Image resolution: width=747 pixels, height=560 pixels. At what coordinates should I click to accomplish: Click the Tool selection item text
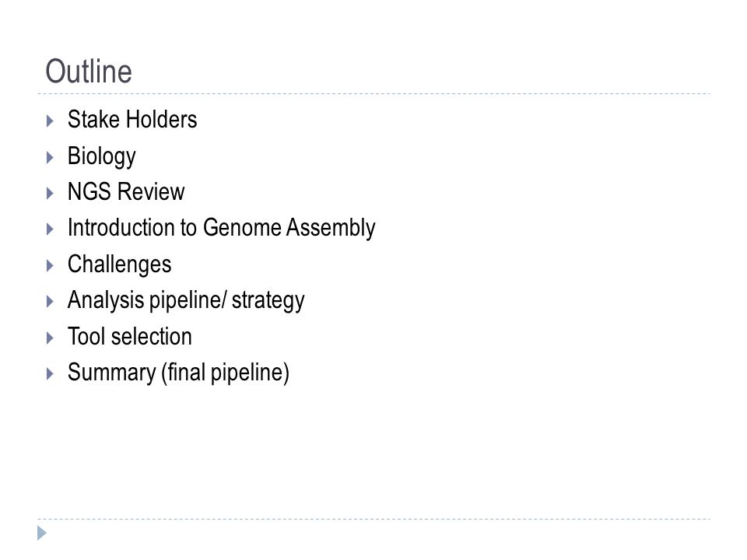pyautogui.click(x=130, y=337)
